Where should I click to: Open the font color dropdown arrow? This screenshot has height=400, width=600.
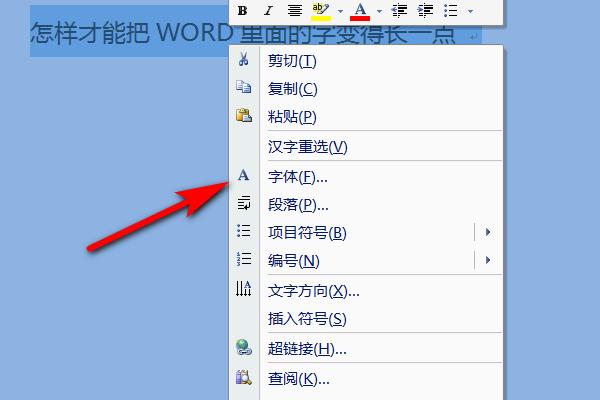click(379, 11)
